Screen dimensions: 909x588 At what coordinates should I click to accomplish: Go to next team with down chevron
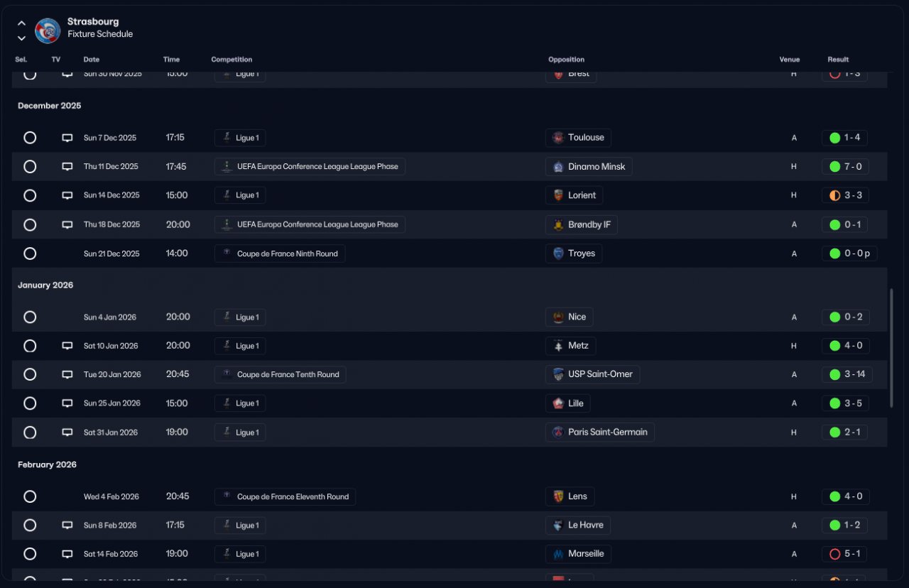point(21,38)
